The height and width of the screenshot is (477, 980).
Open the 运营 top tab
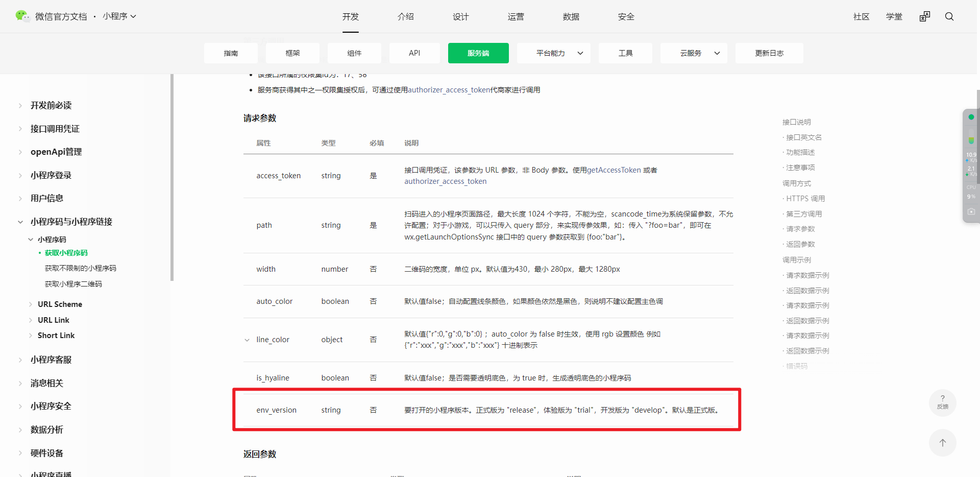click(x=516, y=17)
